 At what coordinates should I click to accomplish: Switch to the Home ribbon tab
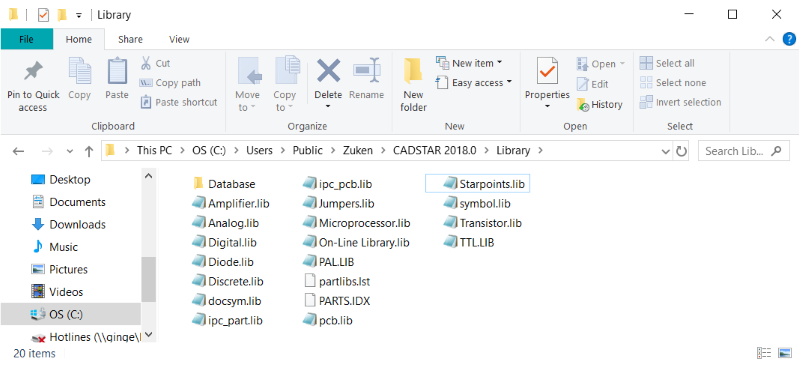click(x=79, y=39)
